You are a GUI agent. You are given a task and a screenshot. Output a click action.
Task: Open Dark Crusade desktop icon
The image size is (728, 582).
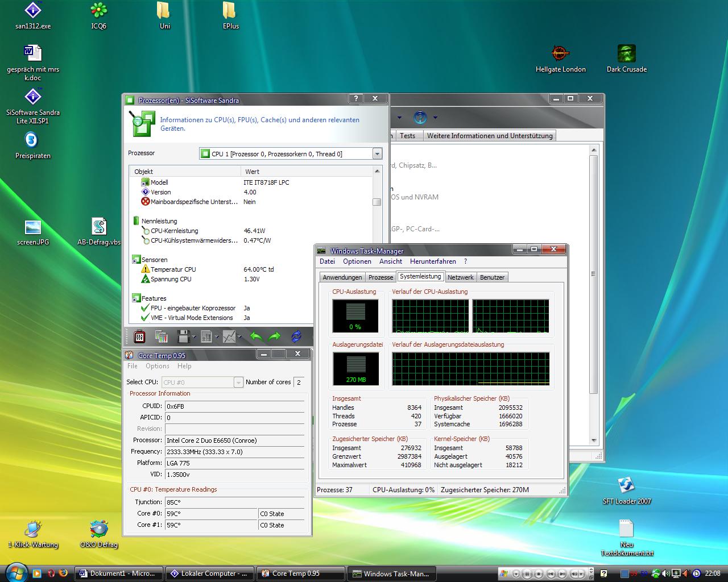(x=626, y=59)
